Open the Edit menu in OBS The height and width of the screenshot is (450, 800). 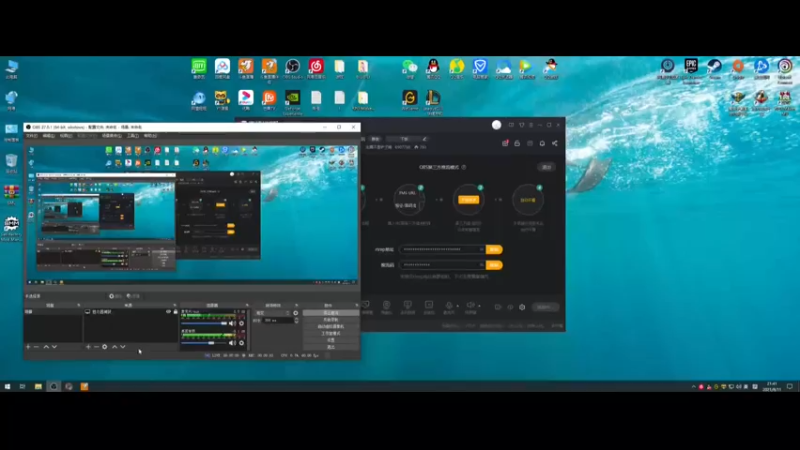click(48, 136)
